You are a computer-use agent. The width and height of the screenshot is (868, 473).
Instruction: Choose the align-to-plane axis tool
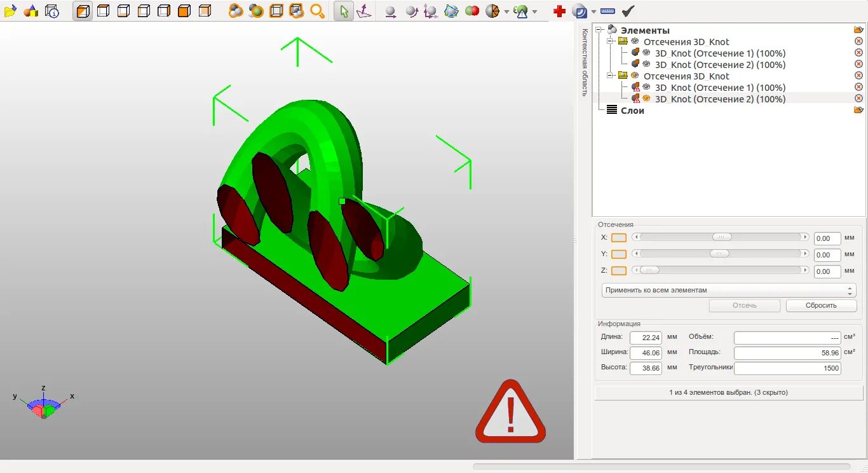(364, 11)
